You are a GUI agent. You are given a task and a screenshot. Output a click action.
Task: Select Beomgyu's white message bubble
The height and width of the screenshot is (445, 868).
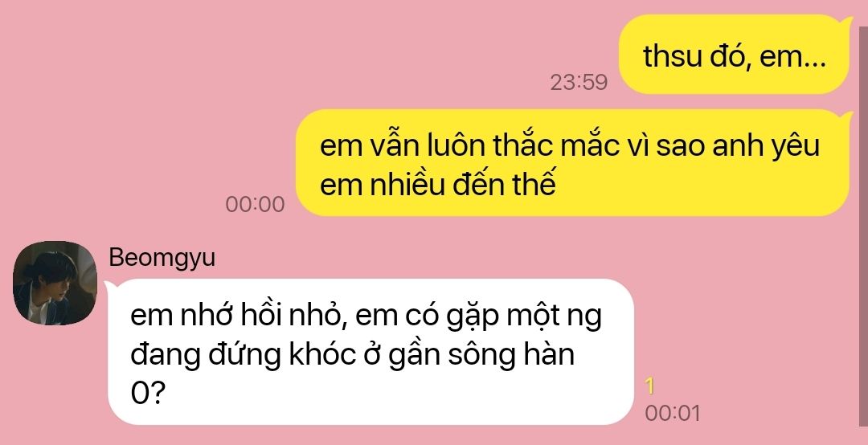coord(371,352)
